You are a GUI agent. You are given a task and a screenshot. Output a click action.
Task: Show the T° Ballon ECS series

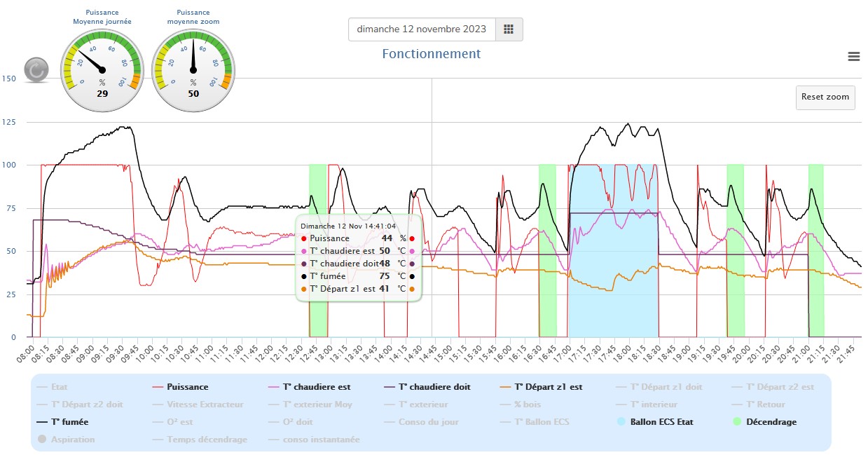(535, 422)
